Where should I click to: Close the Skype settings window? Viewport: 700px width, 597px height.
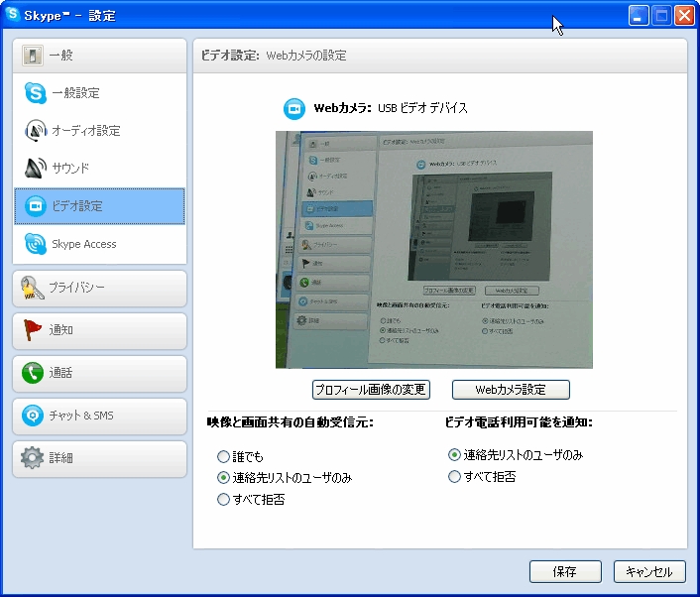pyautogui.click(x=684, y=16)
